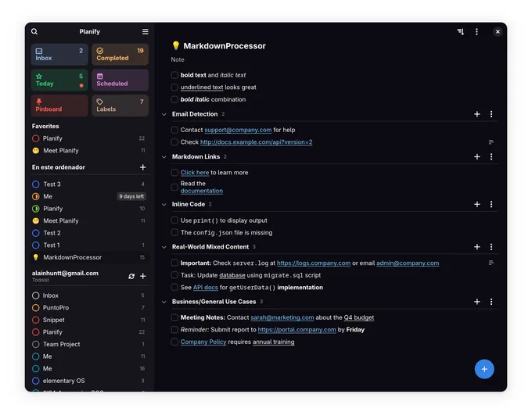532x419 pixels.
Task: Click the Note field under project title
Action: (x=178, y=59)
